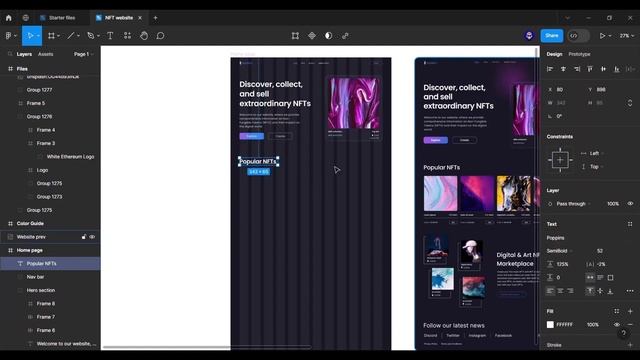
Task: Open the Figma main menu icon
Action: 9,36
